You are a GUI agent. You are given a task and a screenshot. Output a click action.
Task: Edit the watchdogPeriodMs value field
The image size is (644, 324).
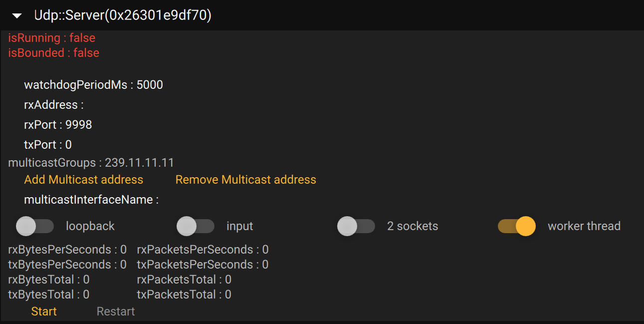point(150,85)
